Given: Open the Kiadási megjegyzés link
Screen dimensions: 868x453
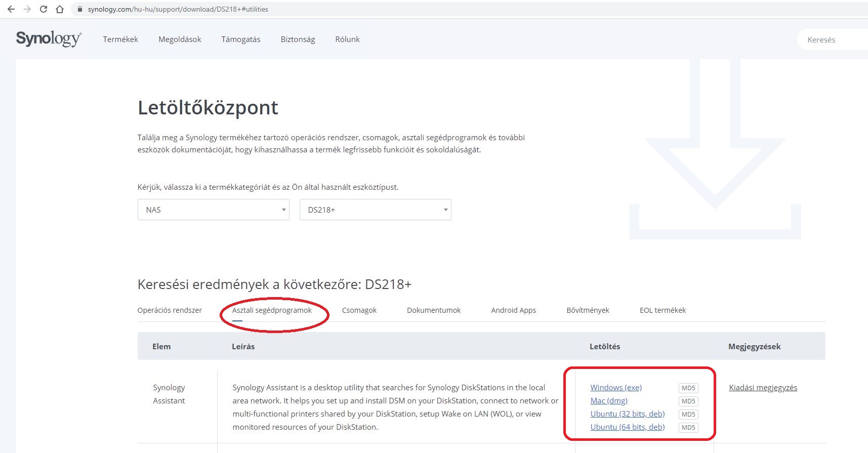Looking at the screenshot, I should 763,388.
